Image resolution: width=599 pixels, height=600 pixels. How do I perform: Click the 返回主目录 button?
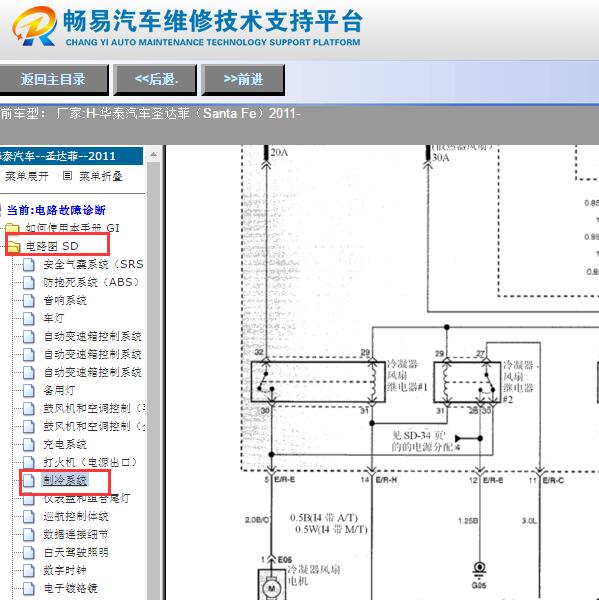54,80
